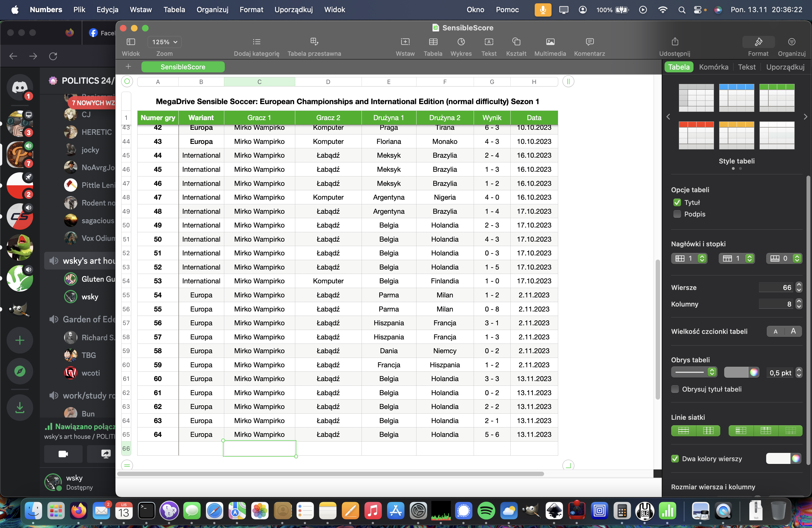Viewport: 812px width, 528px height.
Task: Insert a Tekst text box from the toolbar
Action: pos(489,42)
